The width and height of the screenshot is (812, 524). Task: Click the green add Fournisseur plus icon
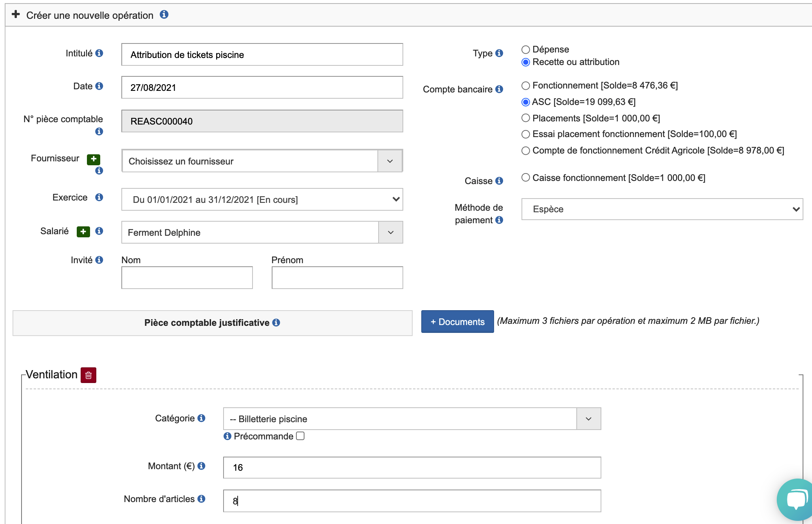94,159
